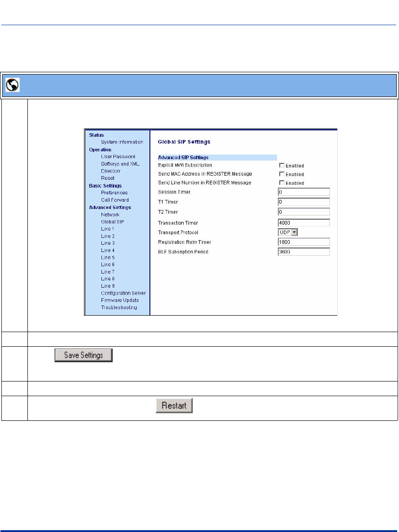Viewport: 399px width, 532px height.
Task: Click the Basic Settings heading
Action: [x=105, y=186]
